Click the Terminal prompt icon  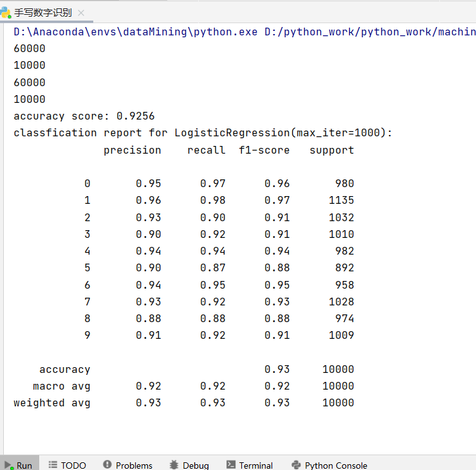point(231,465)
